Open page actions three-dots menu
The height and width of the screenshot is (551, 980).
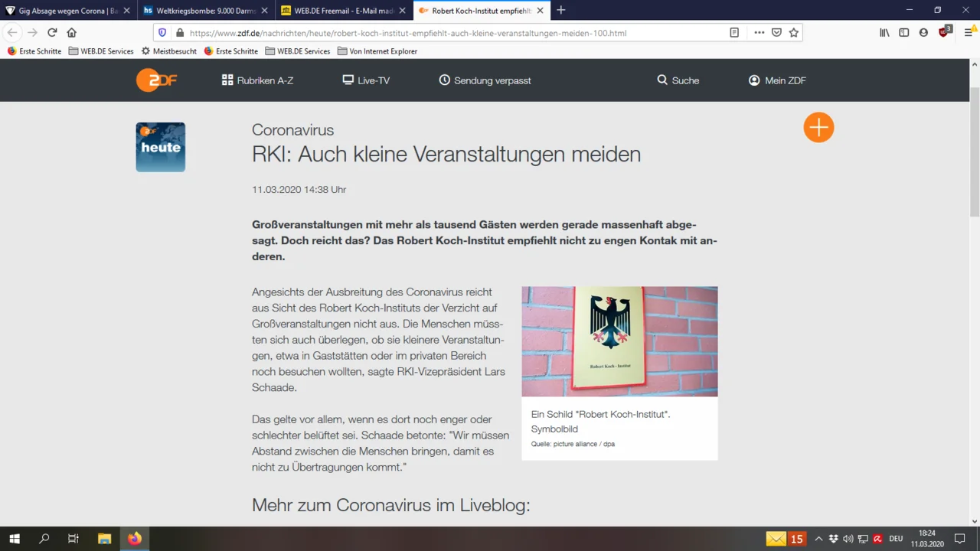point(759,33)
